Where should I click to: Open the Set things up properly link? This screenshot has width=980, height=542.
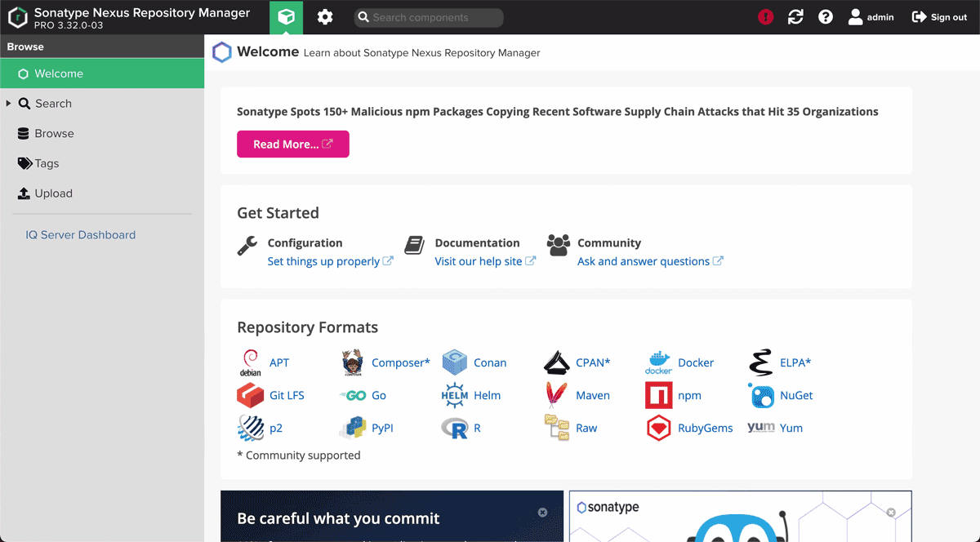(x=330, y=261)
